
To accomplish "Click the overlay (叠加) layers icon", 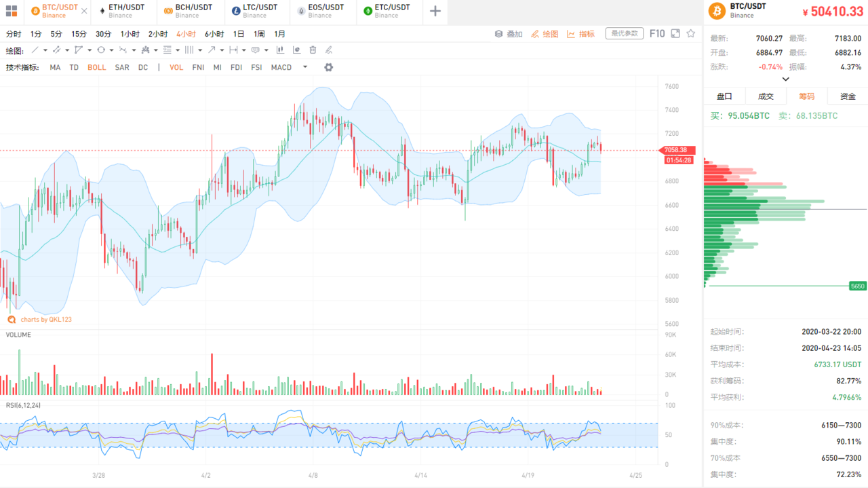I will [x=498, y=34].
